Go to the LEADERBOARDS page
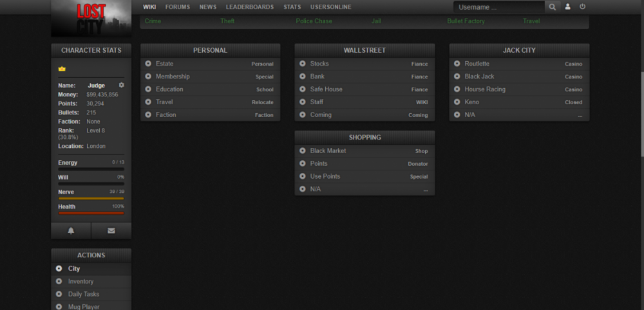This screenshot has height=310, width=644. click(x=249, y=7)
